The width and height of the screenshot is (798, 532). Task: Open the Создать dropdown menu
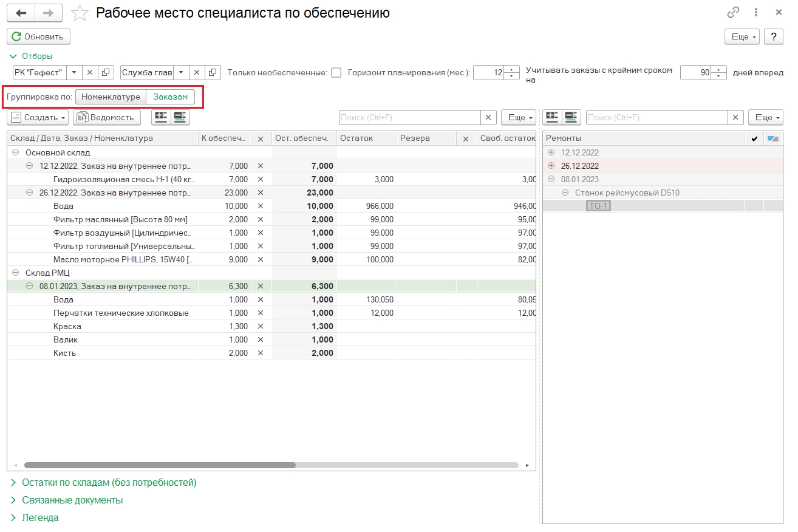38,117
